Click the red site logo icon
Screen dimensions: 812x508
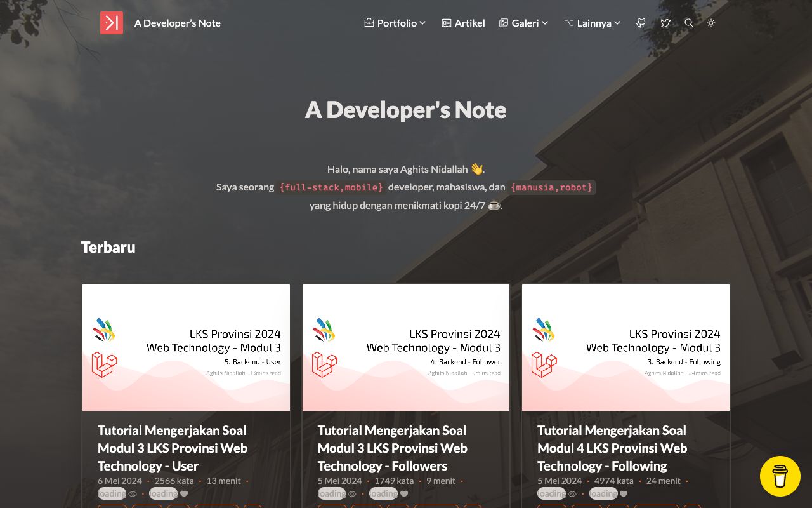tap(112, 23)
